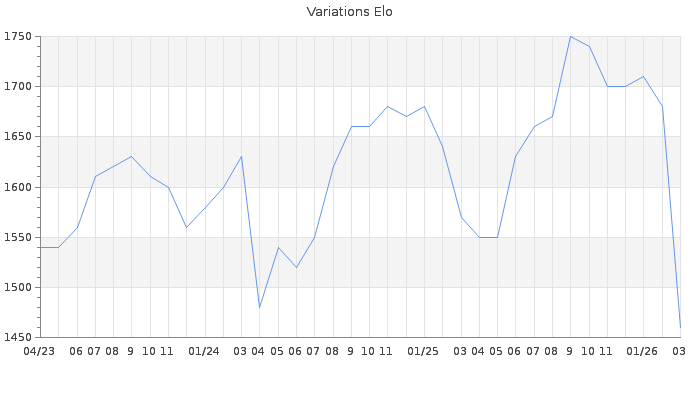The image size is (700, 400).
Task: Click the 1750 y-axis label
Action: 18,37
